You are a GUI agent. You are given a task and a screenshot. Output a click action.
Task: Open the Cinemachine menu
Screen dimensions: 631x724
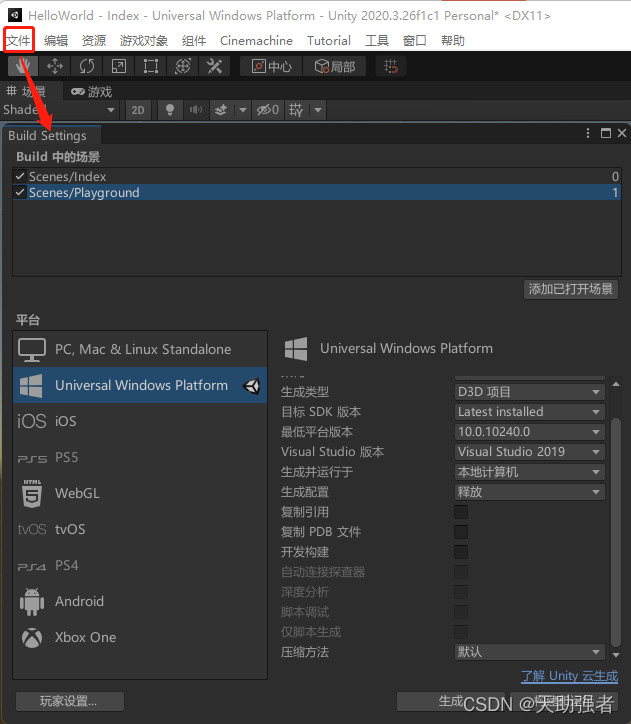[x=256, y=41]
